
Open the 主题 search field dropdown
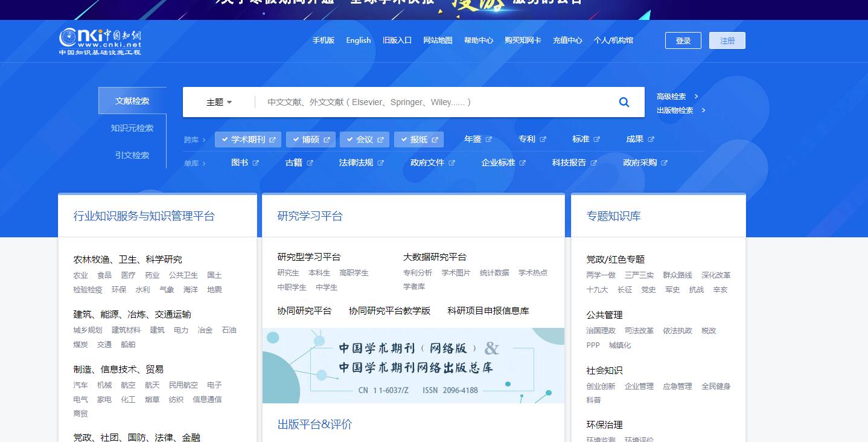(x=219, y=102)
